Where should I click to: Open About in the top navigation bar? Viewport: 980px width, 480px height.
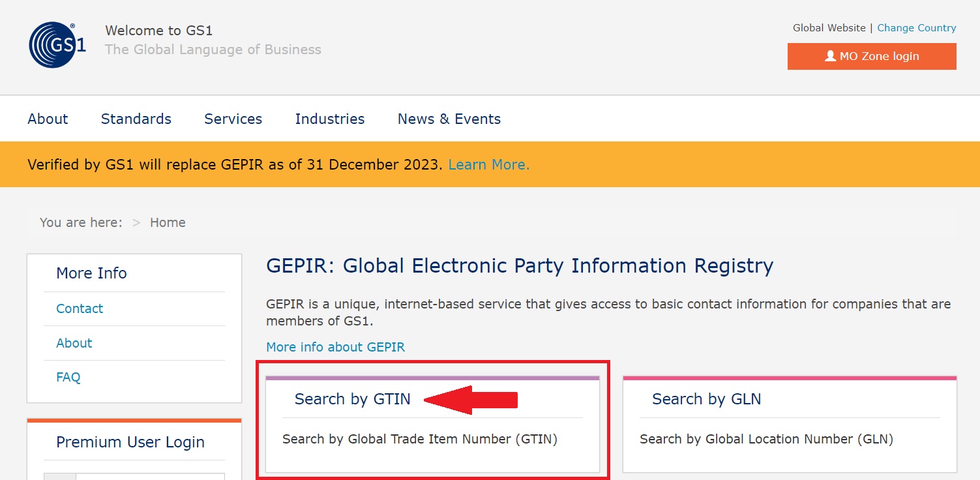point(48,119)
